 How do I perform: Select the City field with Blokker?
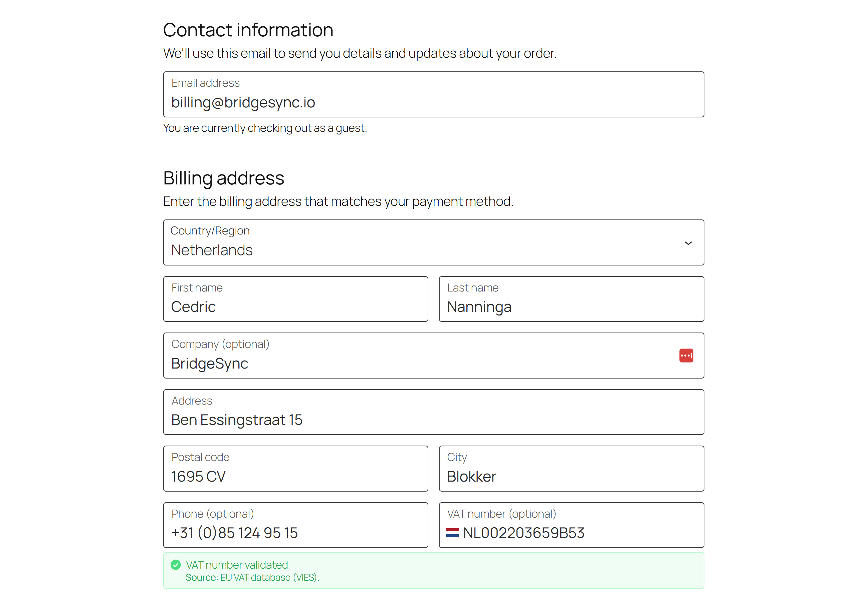[x=571, y=469]
